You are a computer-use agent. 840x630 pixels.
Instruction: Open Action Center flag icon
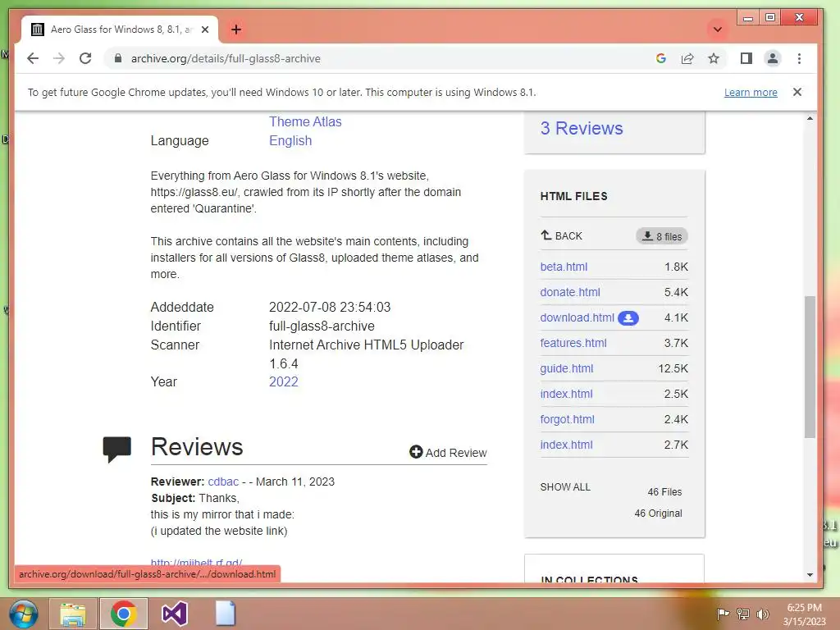[723, 614]
